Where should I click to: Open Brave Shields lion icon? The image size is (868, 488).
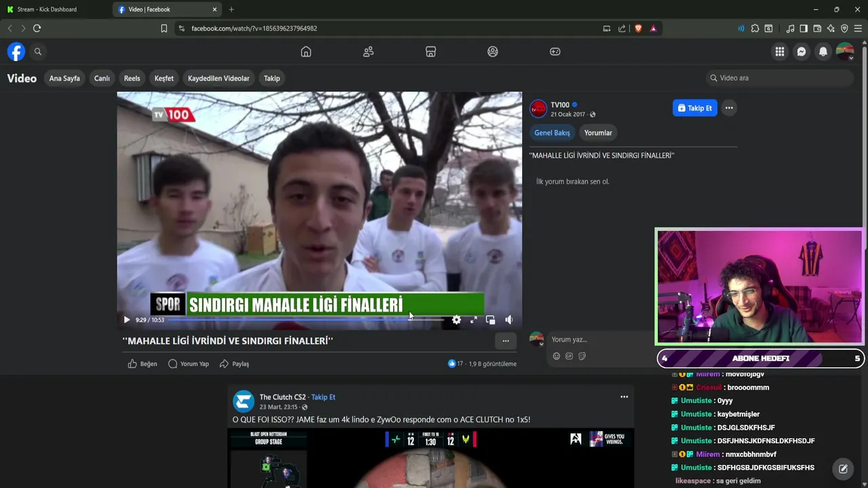(x=638, y=28)
